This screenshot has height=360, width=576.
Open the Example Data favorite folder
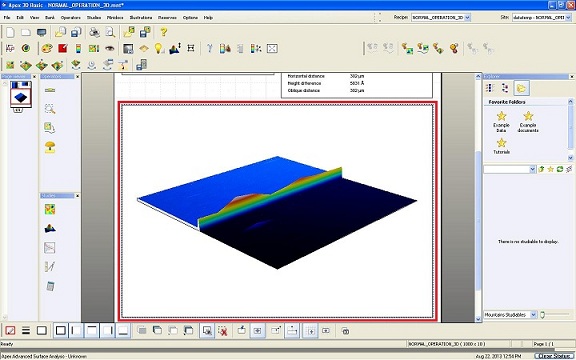coord(501,122)
